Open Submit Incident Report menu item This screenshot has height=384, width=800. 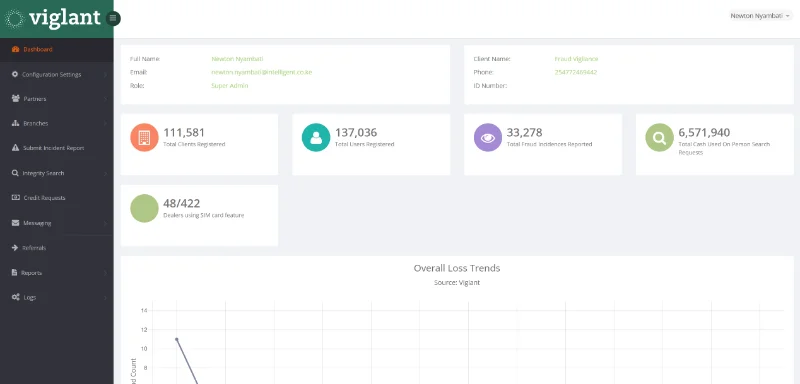click(57, 148)
